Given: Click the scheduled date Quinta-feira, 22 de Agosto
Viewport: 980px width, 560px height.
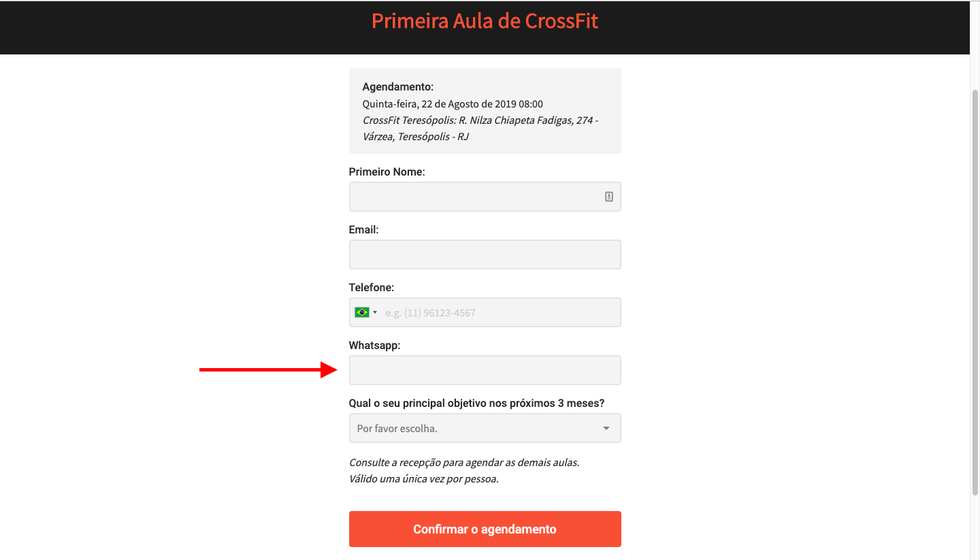Looking at the screenshot, I should (453, 104).
